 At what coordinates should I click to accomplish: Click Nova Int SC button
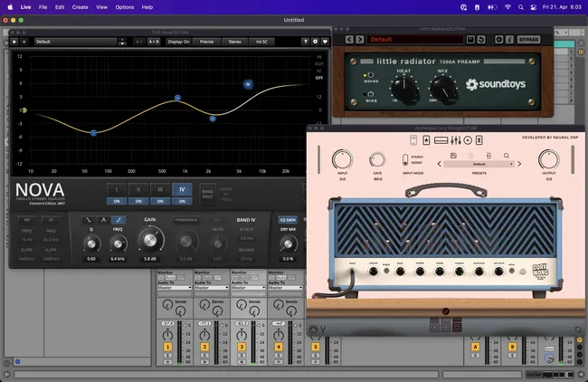(x=261, y=42)
